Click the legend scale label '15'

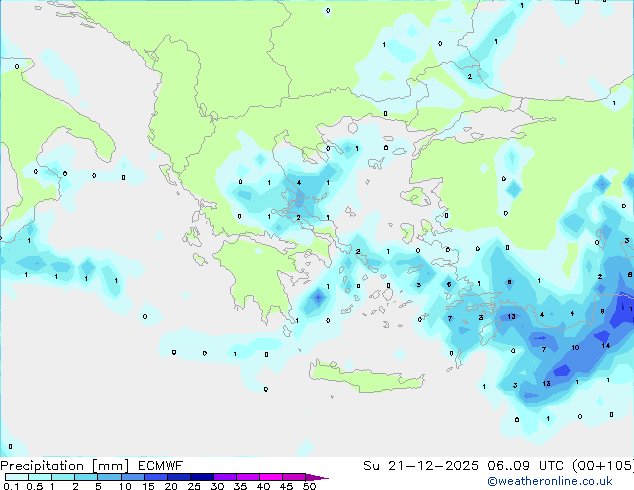148,486
